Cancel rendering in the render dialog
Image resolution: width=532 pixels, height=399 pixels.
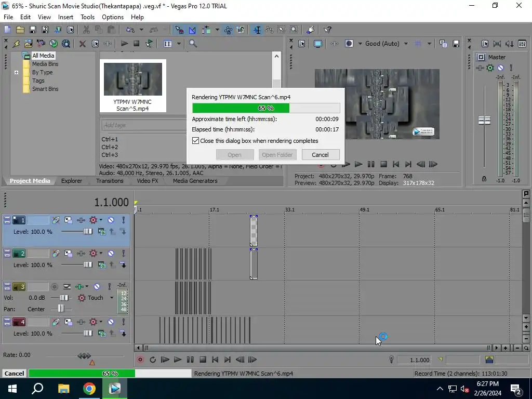coord(320,155)
